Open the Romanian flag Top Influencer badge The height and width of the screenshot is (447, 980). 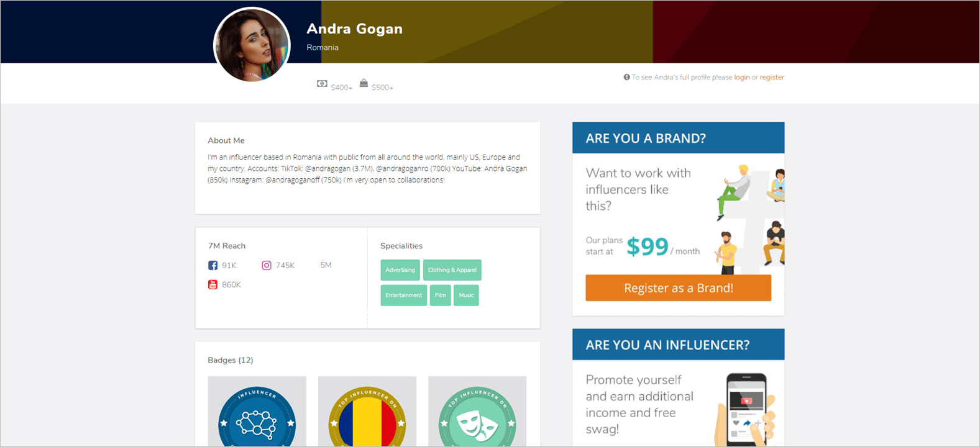click(x=367, y=411)
